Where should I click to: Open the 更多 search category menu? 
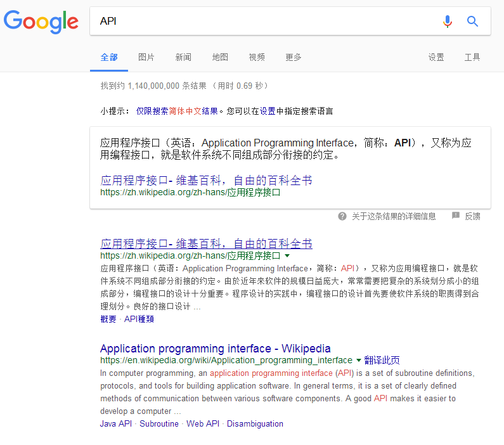tap(293, 57)
